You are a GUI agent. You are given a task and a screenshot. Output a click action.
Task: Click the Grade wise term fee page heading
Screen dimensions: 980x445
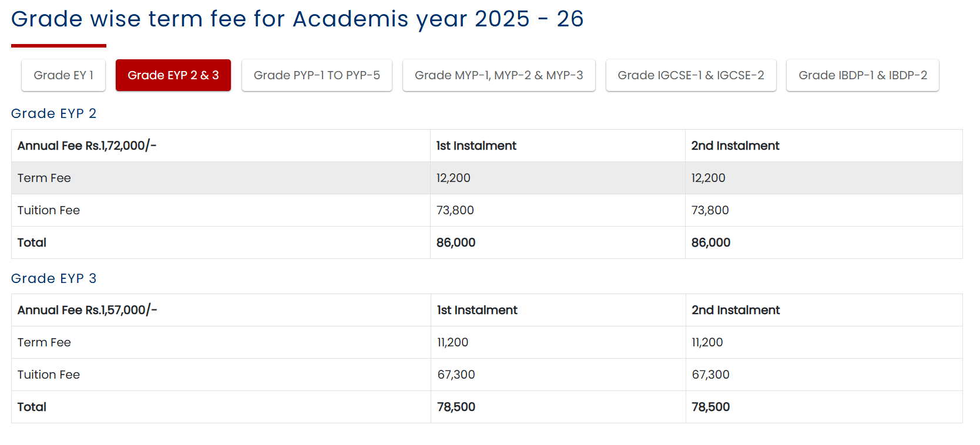[x=297, y=19]
